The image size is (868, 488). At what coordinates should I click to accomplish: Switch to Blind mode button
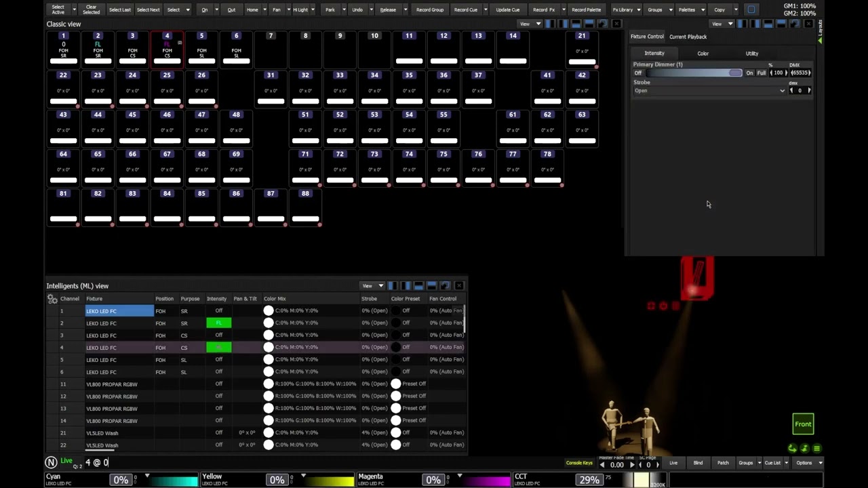coord(698,463)
